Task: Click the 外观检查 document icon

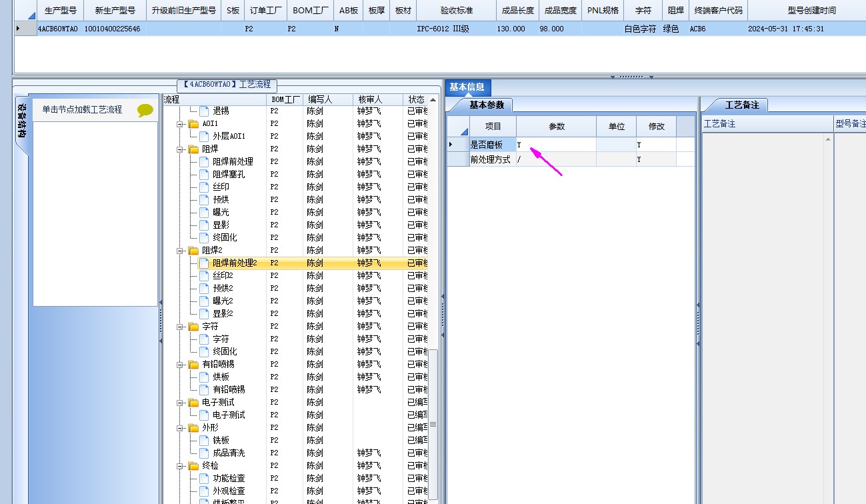Action: pyautogui.click(x=204, y=491)
